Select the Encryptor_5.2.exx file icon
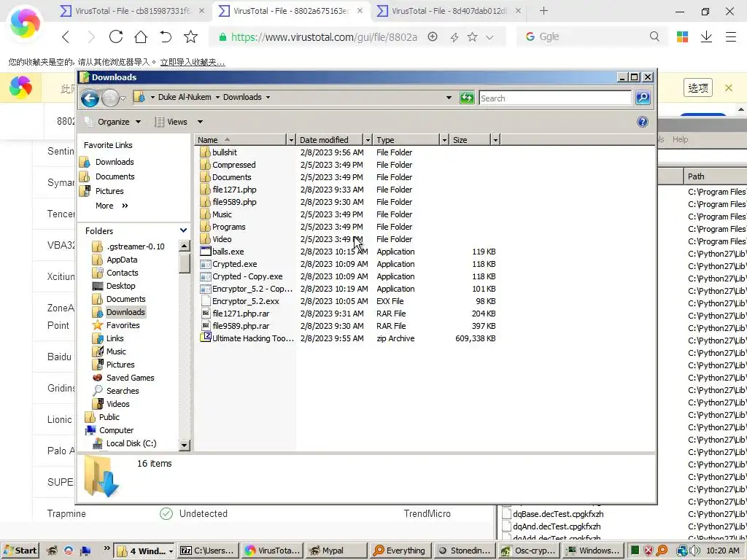The width and height of the screenshot is (747, 560). [x=205, y=301]
